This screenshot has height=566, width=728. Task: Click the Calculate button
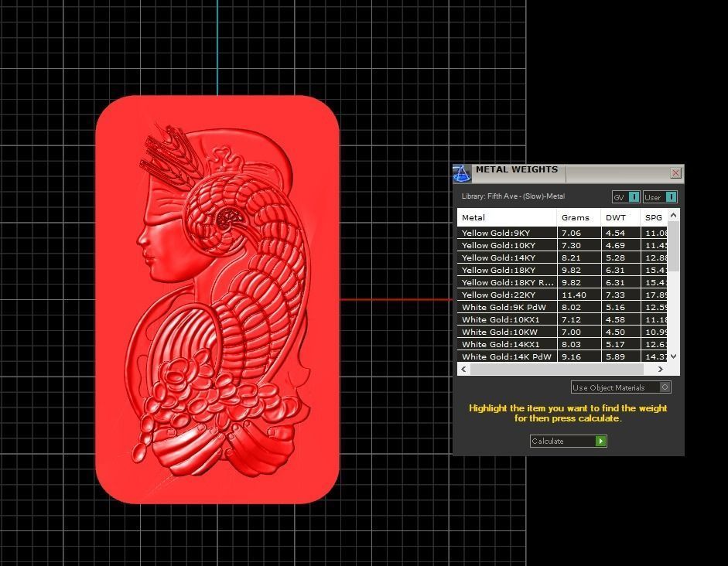coord(569,442)
